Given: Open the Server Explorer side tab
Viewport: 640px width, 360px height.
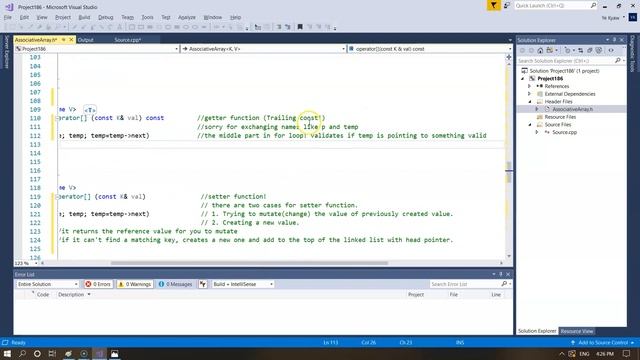Looking at the screenshot, I should (x=6, y=52).
